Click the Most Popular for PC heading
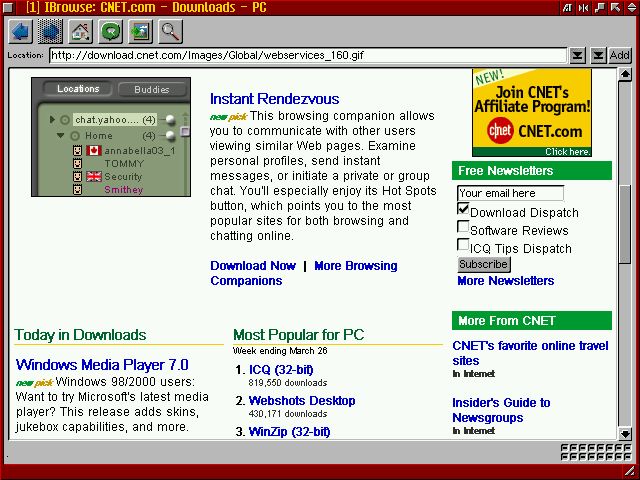 coord(299,335)
